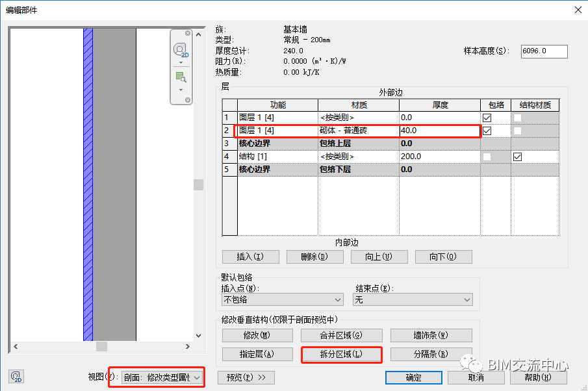
Task: Open the 插入点 dropdown showing 不包络
Action: click(x=282, y=299)
